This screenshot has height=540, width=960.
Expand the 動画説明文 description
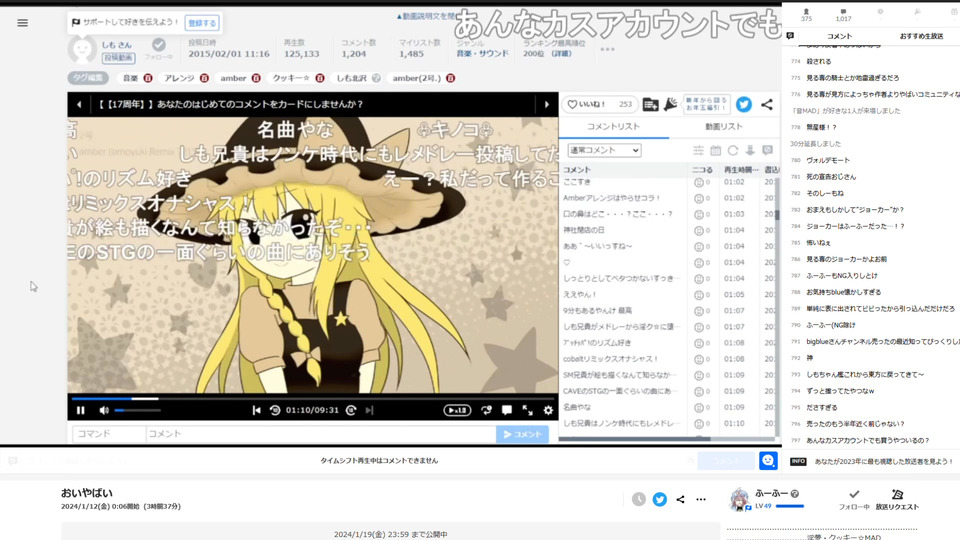[x=427, y=17]
